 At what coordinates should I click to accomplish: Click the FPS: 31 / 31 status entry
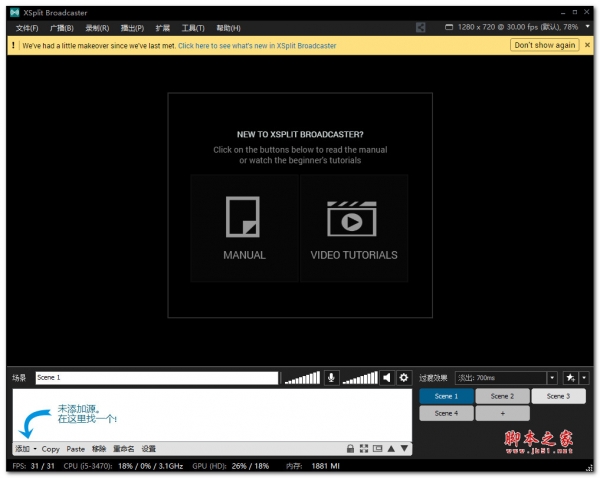(33, 466)
